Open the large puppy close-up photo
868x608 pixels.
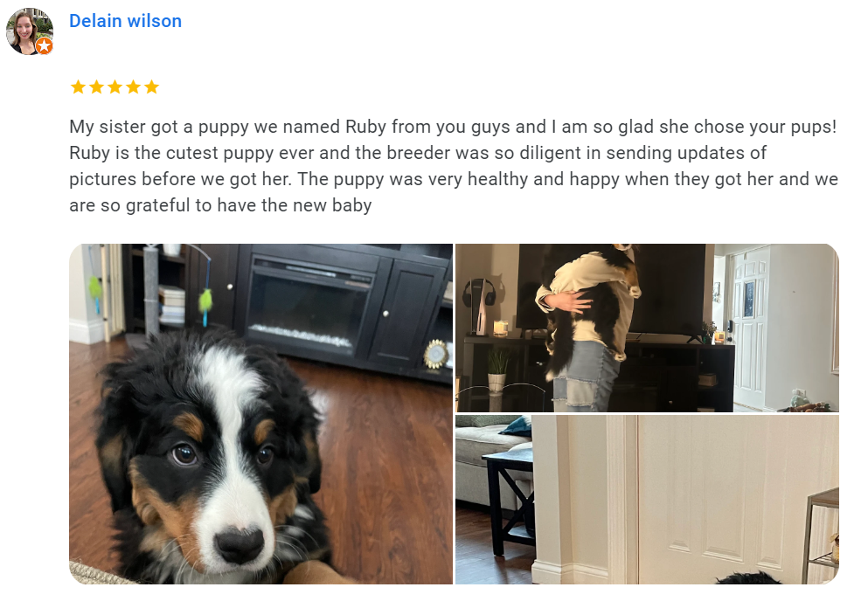tap(260, 414)
